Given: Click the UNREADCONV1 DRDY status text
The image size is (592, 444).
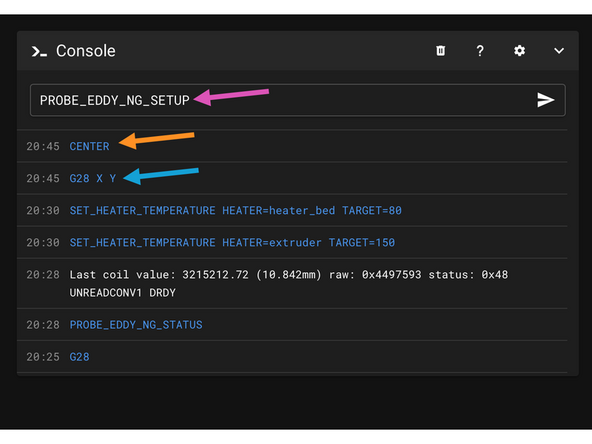Looking at the screenshot, I should point(123,293).
